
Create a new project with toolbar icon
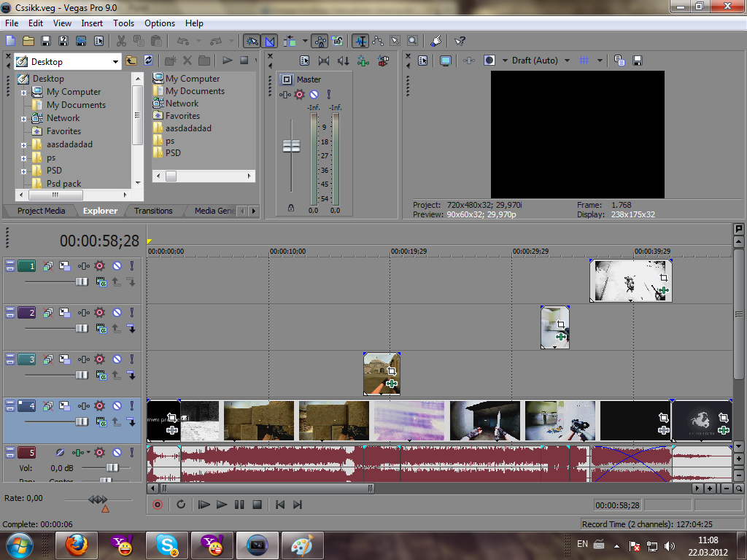pos(10,41)
